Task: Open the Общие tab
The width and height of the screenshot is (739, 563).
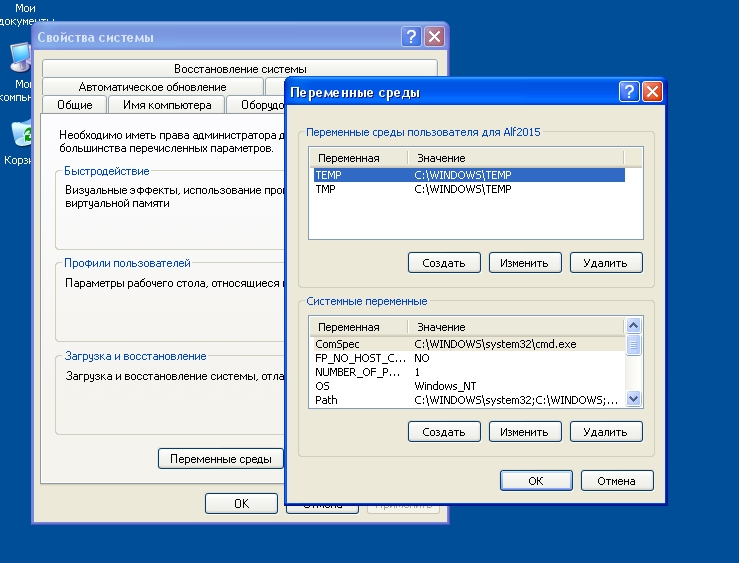Action: click(74, 105)
